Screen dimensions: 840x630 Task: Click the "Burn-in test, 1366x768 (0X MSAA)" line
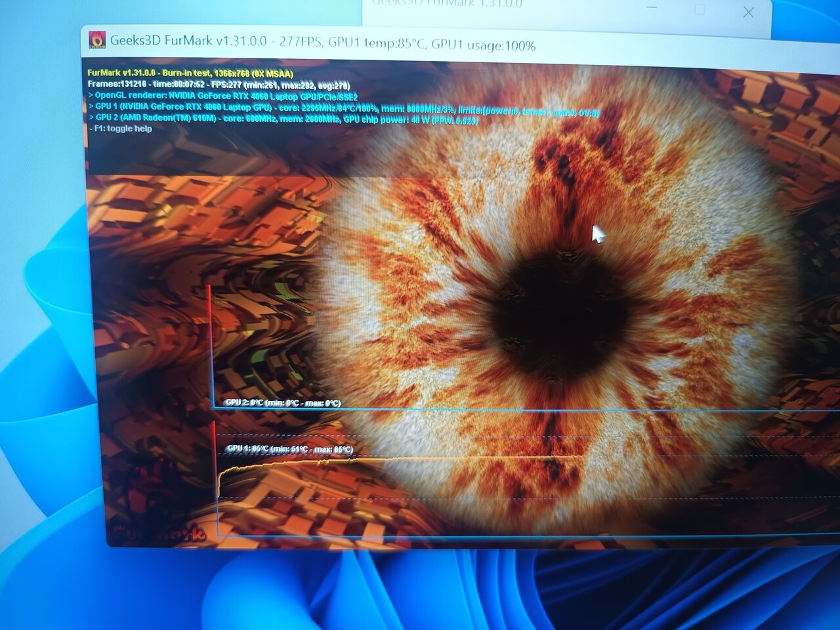(x=190, y=73)
